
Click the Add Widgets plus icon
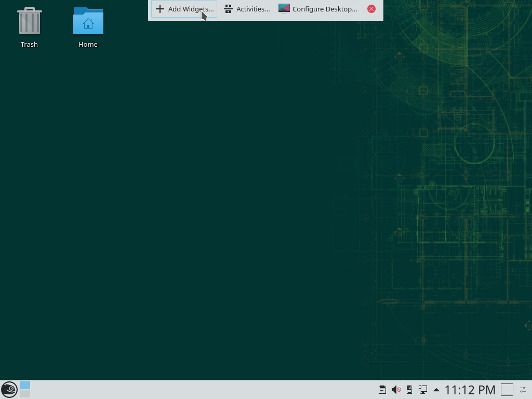[160, 9]
